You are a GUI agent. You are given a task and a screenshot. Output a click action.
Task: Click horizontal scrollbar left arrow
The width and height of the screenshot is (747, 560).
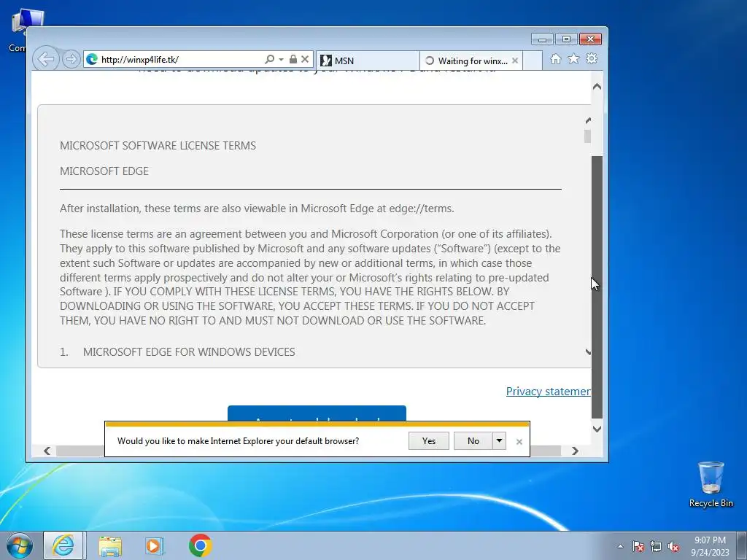point(47,451)
